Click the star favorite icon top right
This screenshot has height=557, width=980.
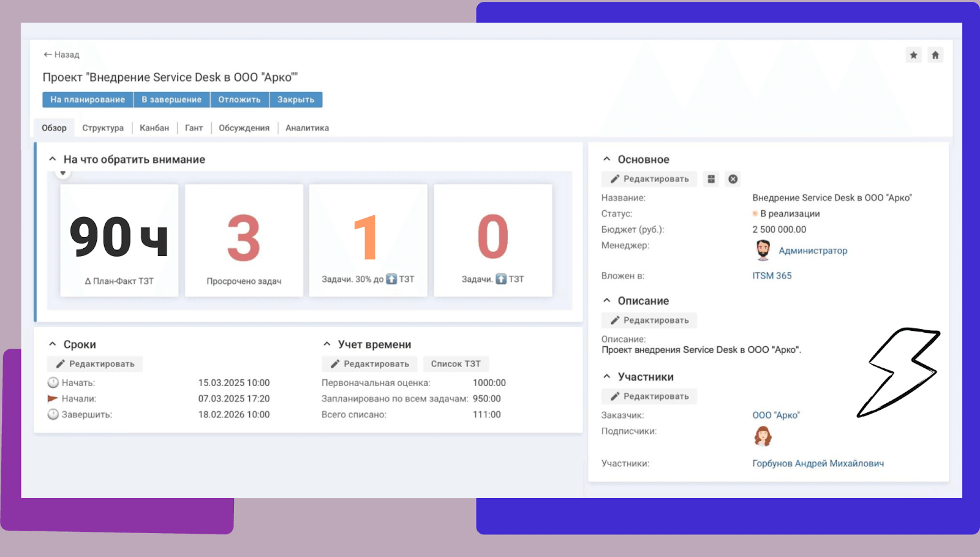click(913, 55)
